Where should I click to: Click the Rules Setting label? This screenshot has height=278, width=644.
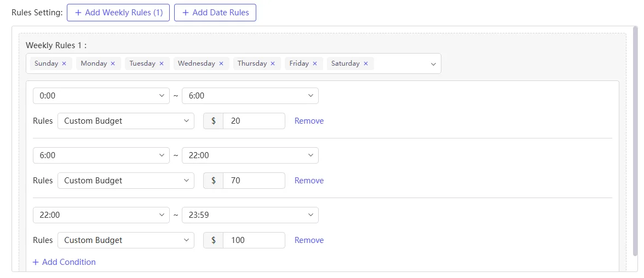click(x=37, y=13)
